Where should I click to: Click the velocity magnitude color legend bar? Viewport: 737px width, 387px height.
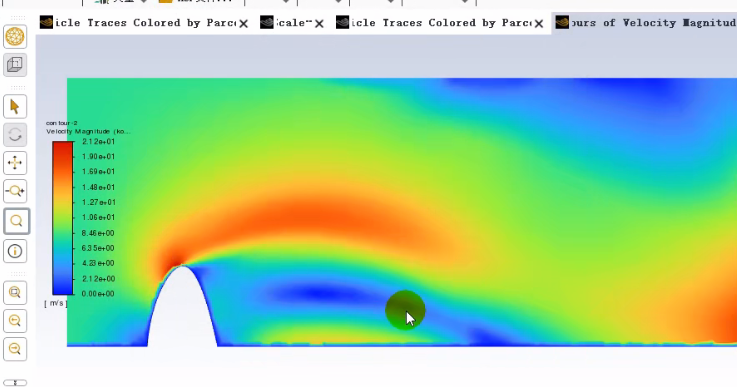pyautogui.click(x=63, y=218)
